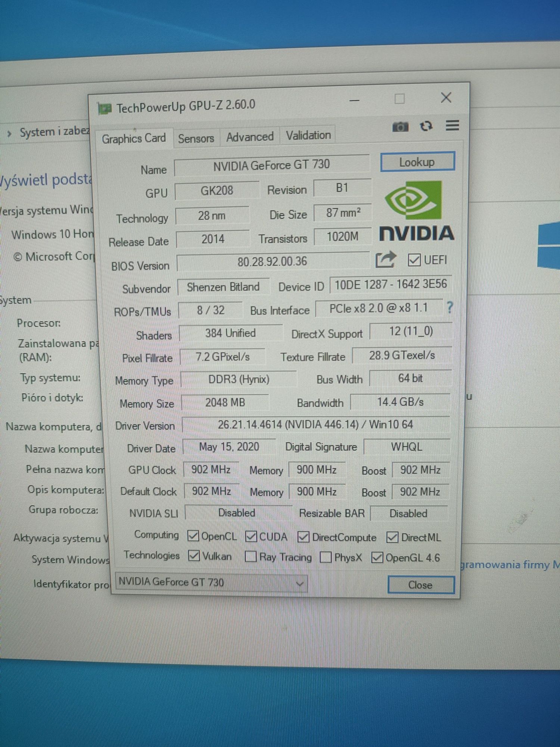Click the Default Clock Boost field 902 MHz
Screen dimensions: 560x747
420,492
